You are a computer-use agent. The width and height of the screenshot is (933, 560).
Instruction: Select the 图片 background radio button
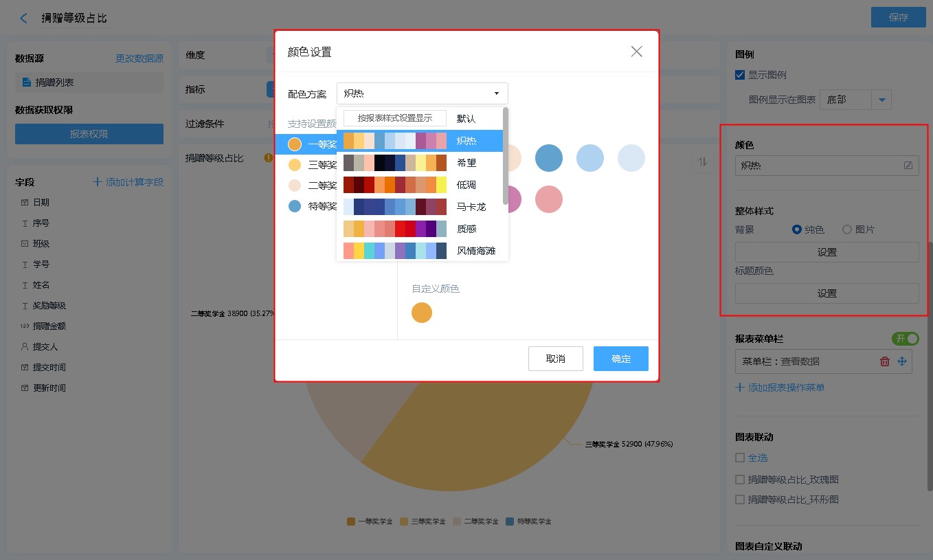[847, 229]
